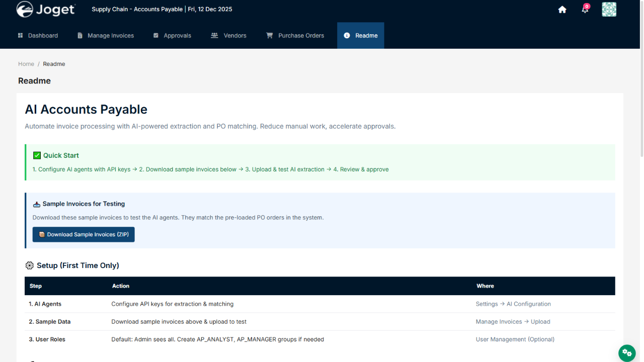Open the notifications bell

coord(585,10)
